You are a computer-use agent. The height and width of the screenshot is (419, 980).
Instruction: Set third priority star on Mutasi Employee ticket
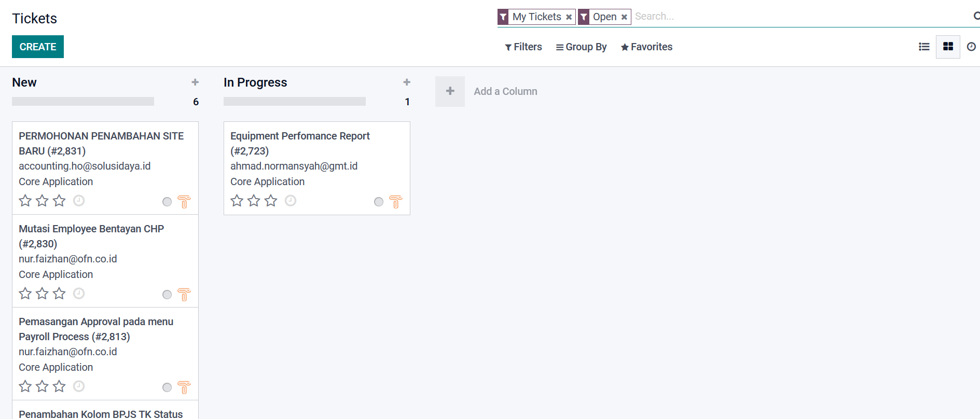tap(60, 294)
